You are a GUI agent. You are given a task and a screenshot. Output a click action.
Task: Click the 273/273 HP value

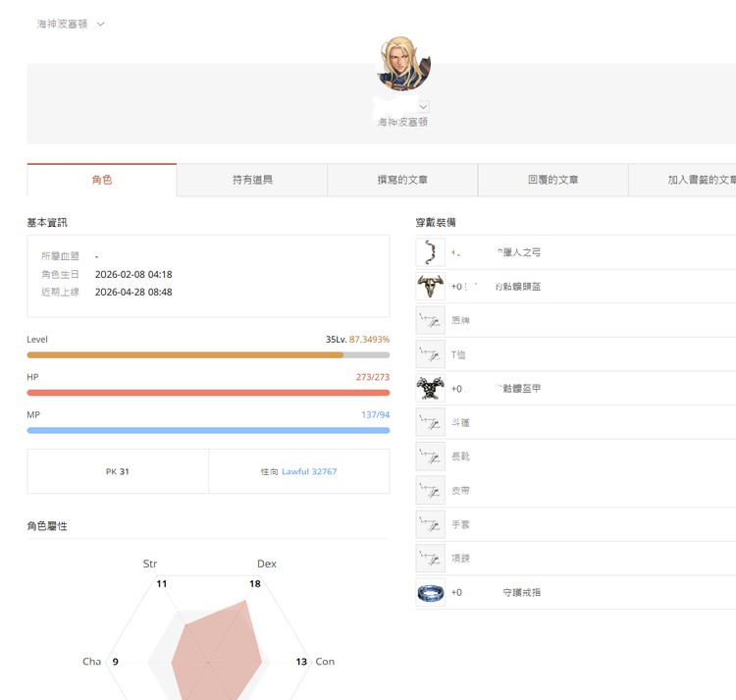tap(373, 377)
